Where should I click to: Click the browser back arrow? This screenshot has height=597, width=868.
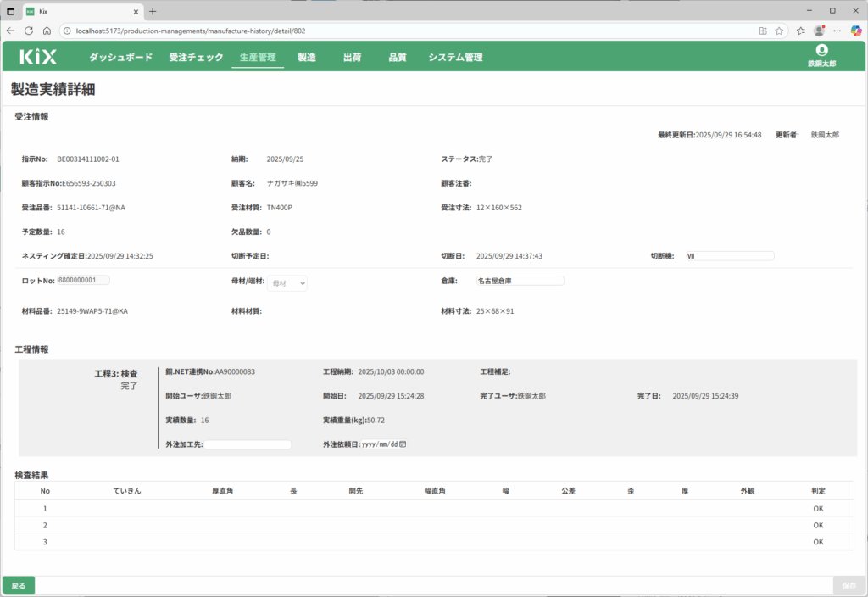pyautogui.click(x=10, y=31)
